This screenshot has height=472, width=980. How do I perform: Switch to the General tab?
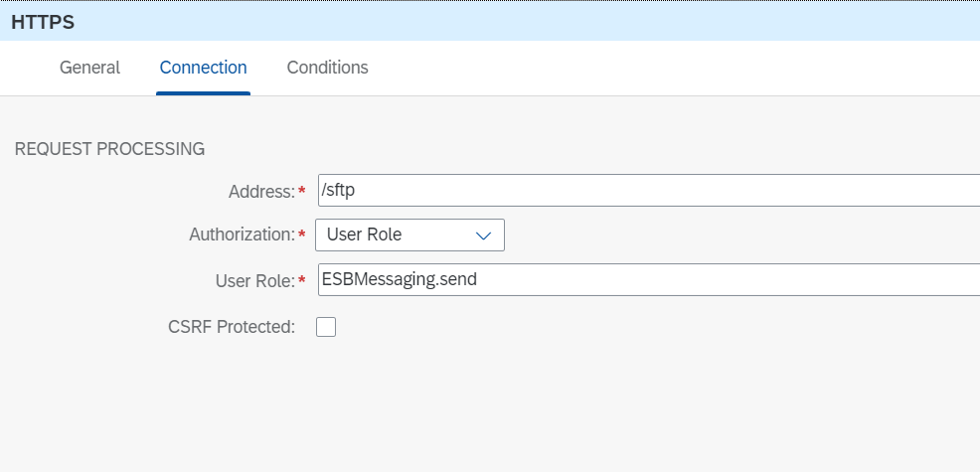click(x=89, y=68)
